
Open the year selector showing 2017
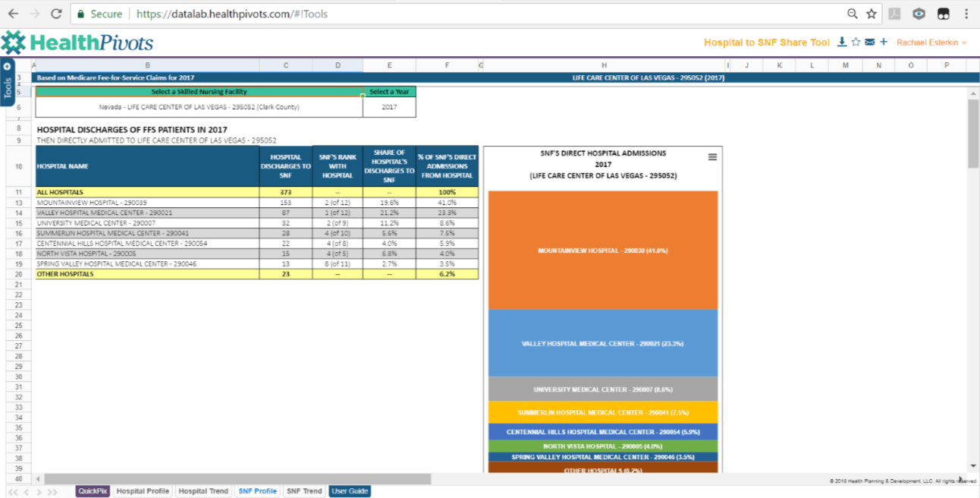pyautogui.click(x=389, y=107)
